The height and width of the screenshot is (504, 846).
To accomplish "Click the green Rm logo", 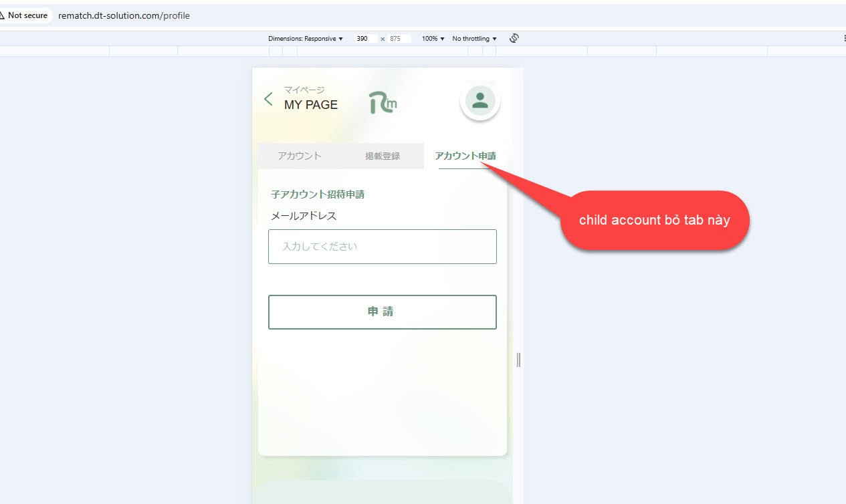I will point(383,102).
